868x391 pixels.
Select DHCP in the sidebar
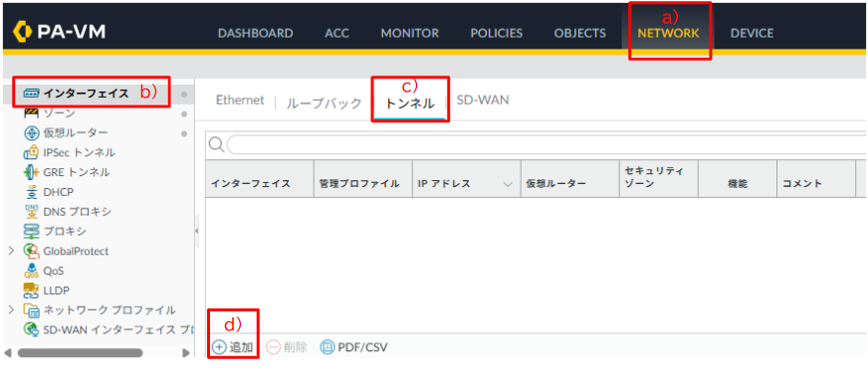tap(59, 192)
